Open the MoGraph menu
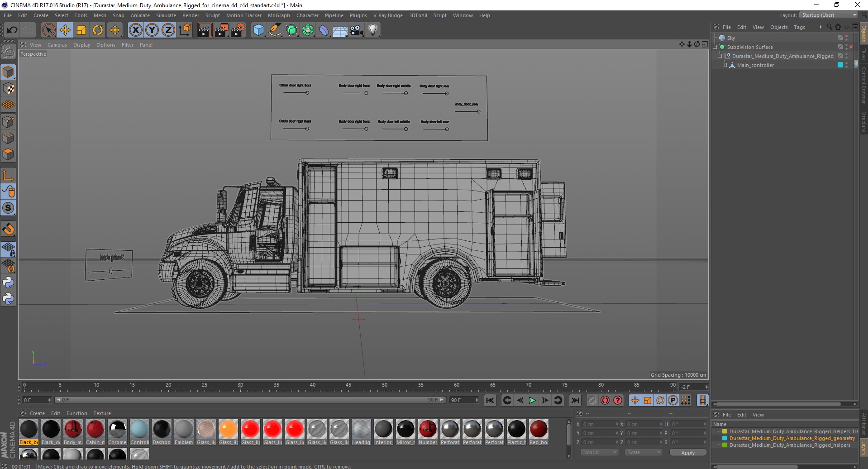Viewport: 868px width, 469px height. pyautogui.click(x=279, y=15)
